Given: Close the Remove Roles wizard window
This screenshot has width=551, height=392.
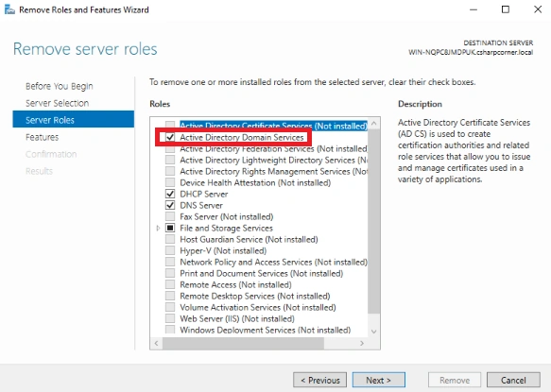Looking at the screenshot, I should 538,9.
